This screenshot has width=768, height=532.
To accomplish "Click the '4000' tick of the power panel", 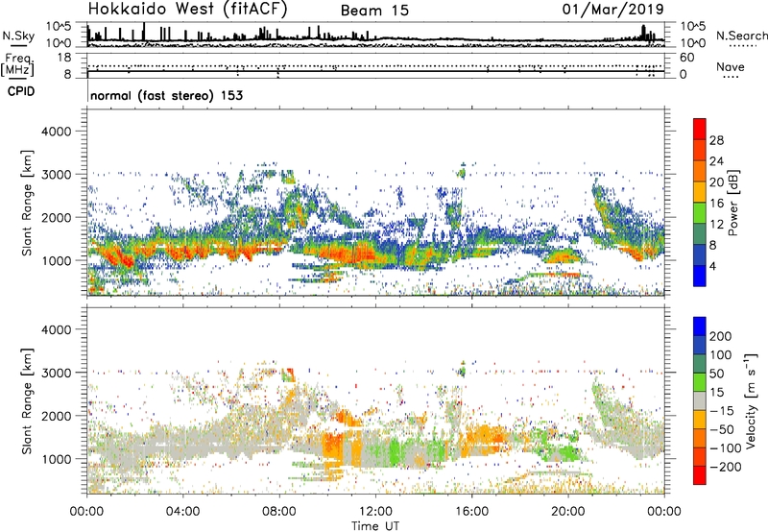I will [x=56, y=132].
